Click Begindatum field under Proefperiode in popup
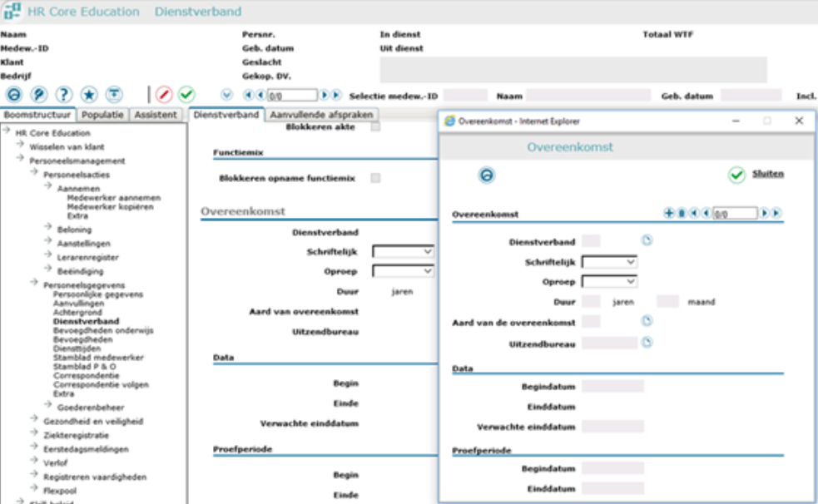Screen dimensions: 818x504 point(613,468)
